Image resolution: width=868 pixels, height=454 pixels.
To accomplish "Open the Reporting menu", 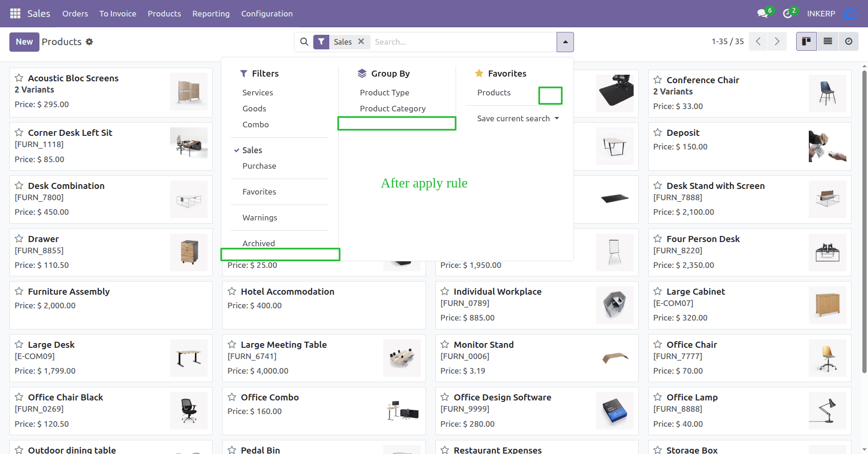I will click(211, 14).
